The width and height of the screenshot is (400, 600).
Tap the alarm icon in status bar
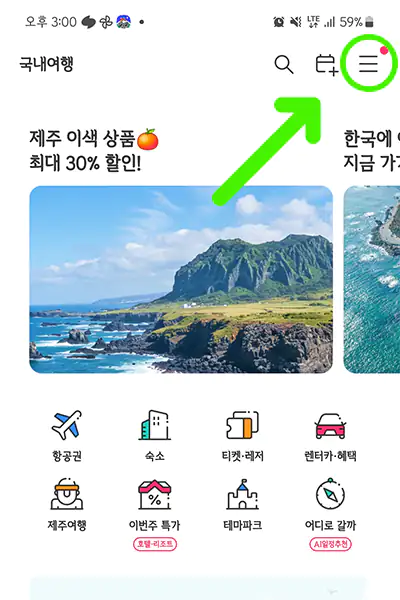pyautogui.click(x=279, y=22)
